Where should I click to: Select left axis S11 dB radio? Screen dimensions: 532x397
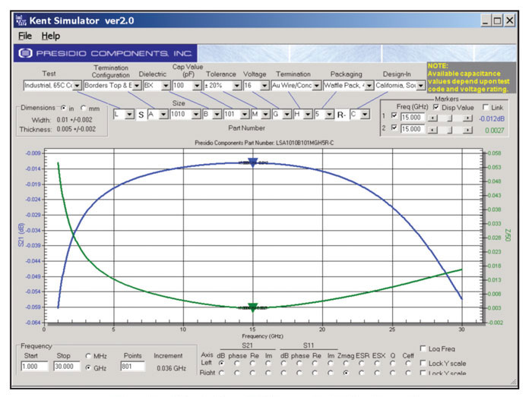[x=283, y=364]
